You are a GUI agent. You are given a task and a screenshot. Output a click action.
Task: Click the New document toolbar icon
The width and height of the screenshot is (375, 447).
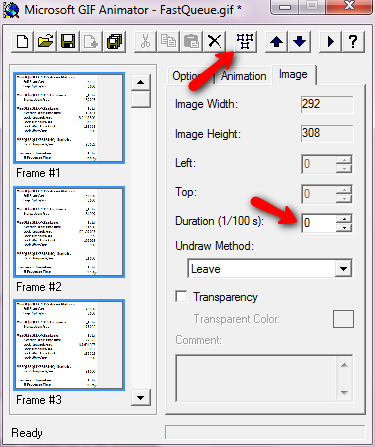point(23,42)
